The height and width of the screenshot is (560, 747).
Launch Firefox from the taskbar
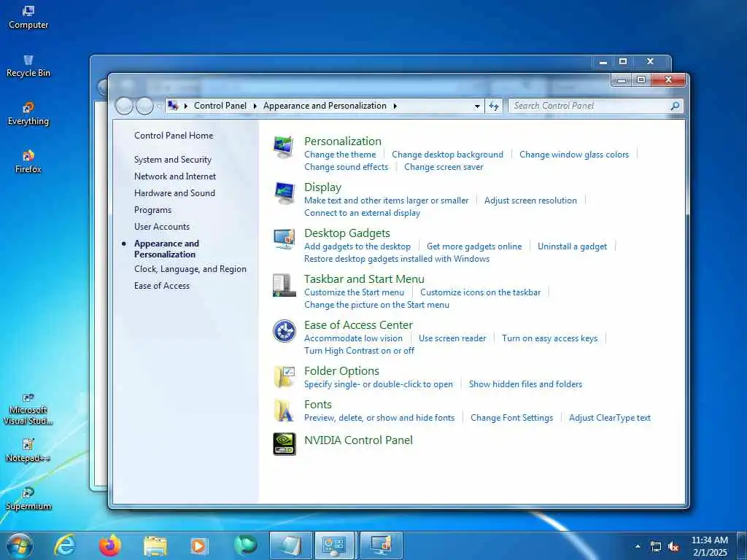tap(110, 545)
